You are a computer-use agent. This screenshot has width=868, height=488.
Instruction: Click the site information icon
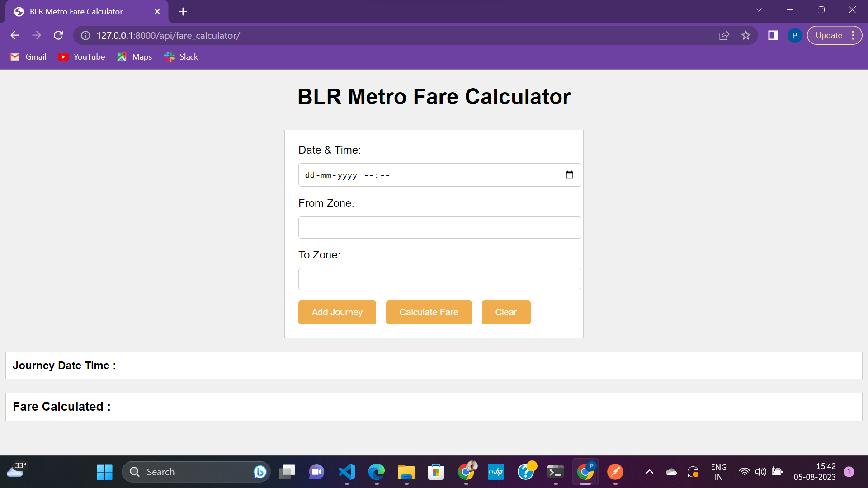pos(85,35)
